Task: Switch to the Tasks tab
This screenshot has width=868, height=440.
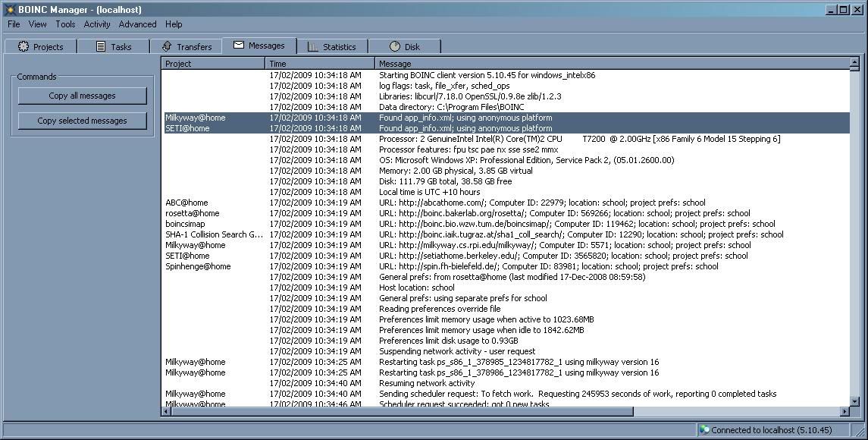Action: (x=114, y=46)
